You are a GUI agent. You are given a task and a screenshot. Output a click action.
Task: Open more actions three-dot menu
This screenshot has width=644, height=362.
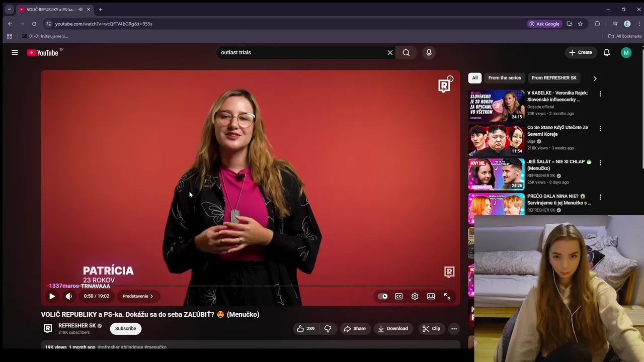[x=454, y=328]
